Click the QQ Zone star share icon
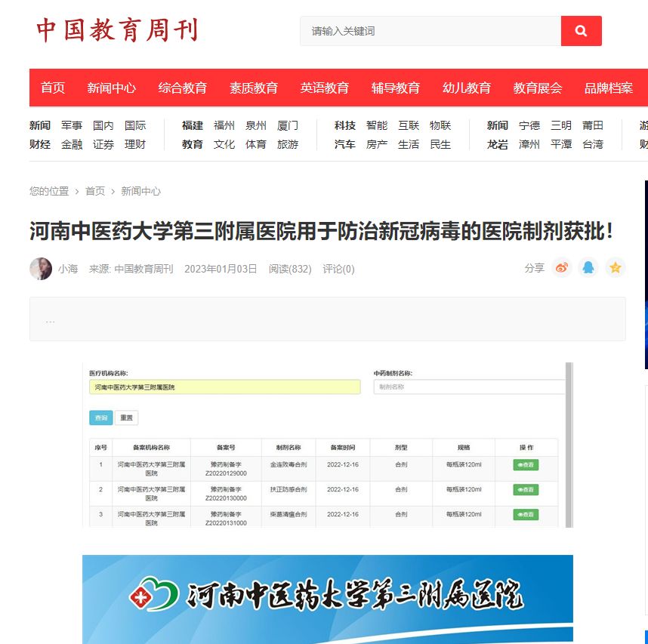The image size is (648, 644). tap(615, 268)
